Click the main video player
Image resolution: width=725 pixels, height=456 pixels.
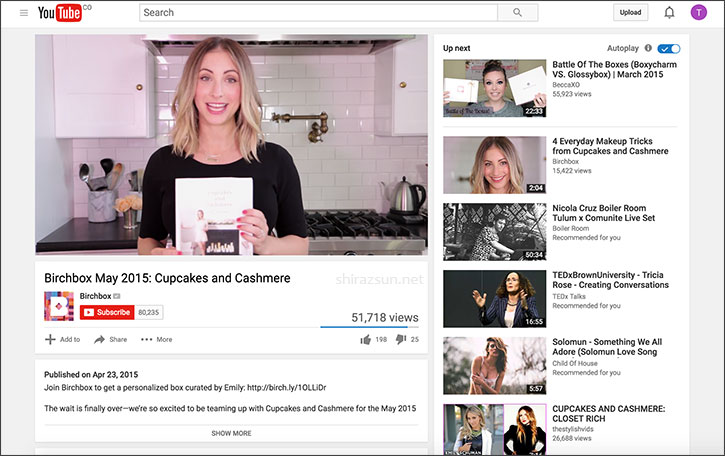(x=231, y=145)
